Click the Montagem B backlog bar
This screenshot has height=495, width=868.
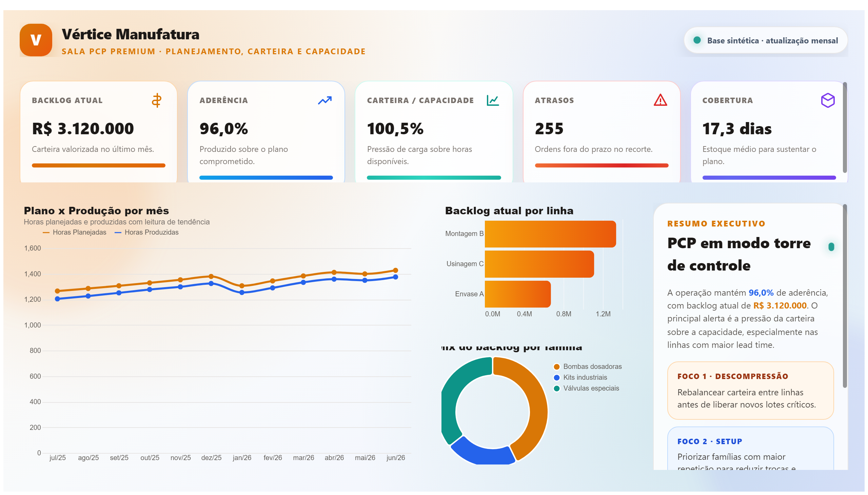point(550,234)
